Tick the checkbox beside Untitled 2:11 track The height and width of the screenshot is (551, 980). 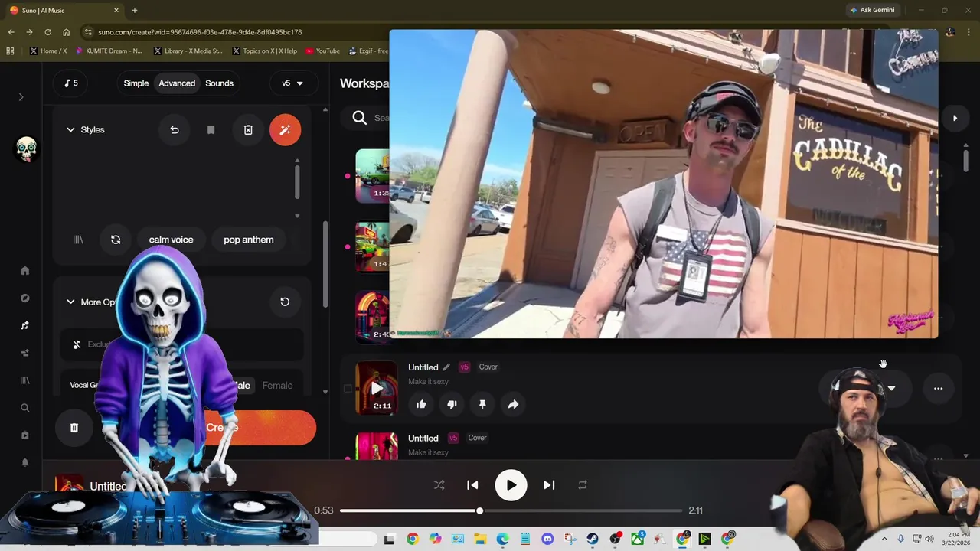click(348, 389)
